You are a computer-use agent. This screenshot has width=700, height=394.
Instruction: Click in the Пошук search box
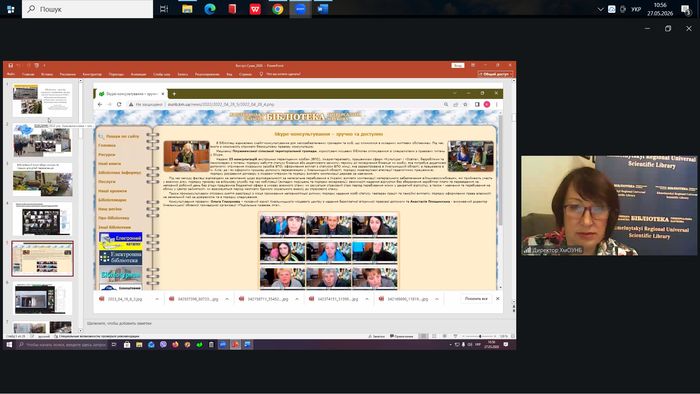click(88, 9)
